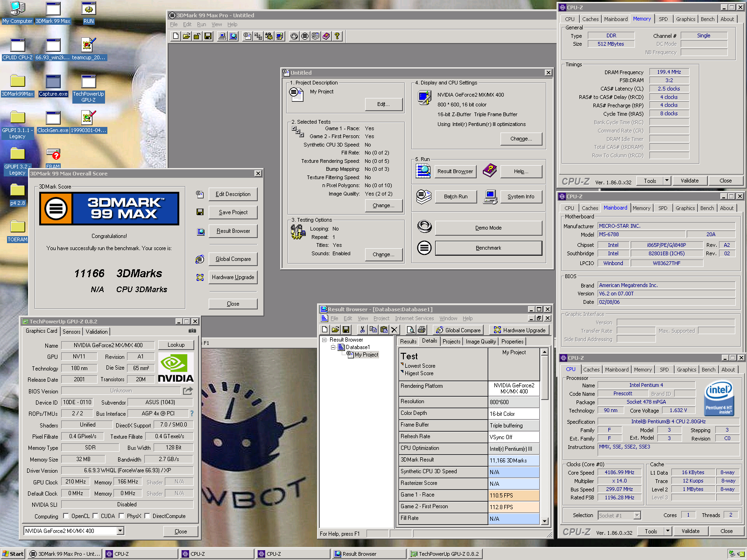747x560 pixels.
Task: Click Delete X icon in Result Browser toolbar
Action: pyautogui.click(x=395, y=330)
